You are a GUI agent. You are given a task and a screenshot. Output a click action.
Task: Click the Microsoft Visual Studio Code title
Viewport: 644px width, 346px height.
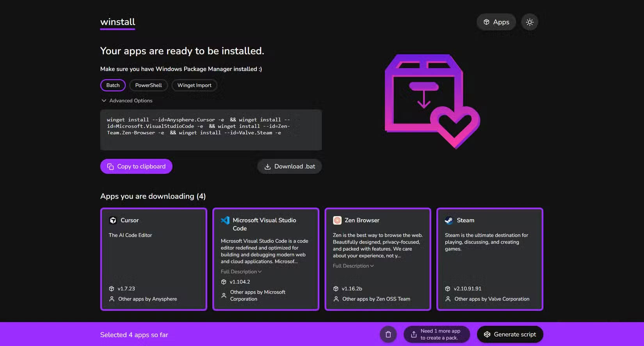[264, 224]
